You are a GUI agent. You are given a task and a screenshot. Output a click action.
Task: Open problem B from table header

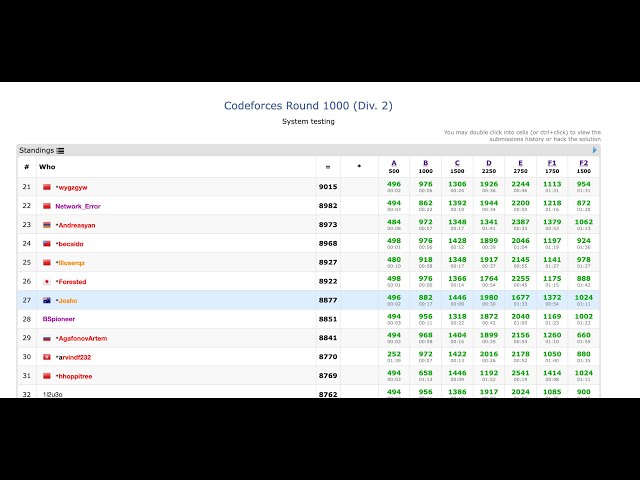[425, 163]
